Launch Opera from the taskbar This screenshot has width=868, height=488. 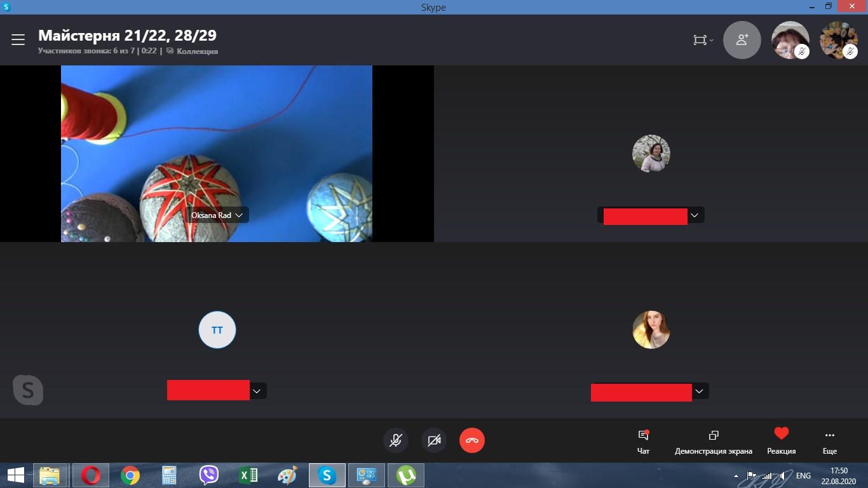pos(91,475)
